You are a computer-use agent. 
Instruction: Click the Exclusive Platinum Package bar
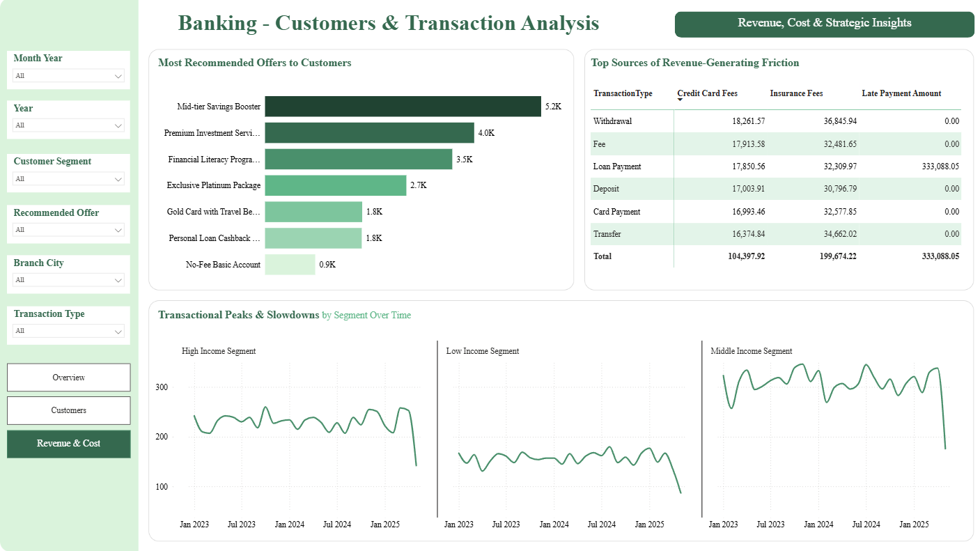pyautogui.click(x=336, y=185)
